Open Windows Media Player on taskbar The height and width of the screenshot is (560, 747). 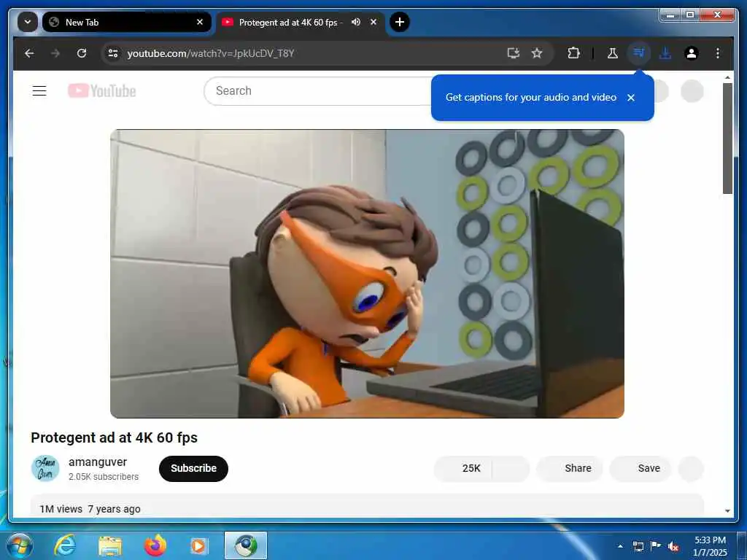[198, 545]
